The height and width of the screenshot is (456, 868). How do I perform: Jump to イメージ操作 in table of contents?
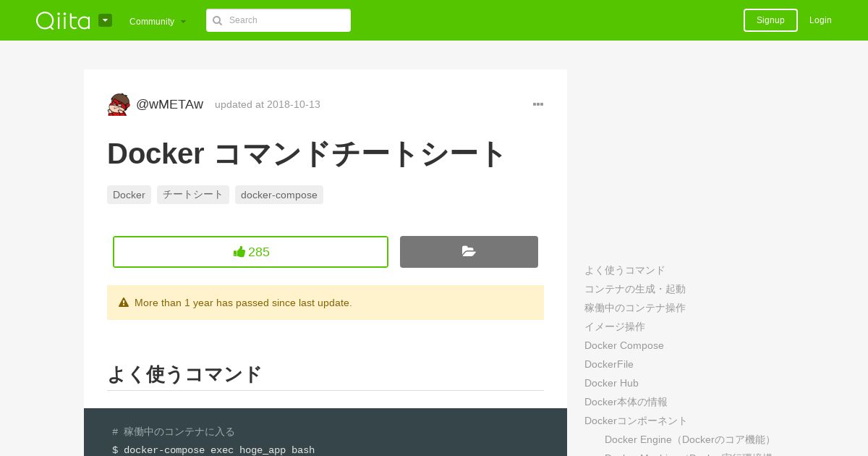[615, 326]
